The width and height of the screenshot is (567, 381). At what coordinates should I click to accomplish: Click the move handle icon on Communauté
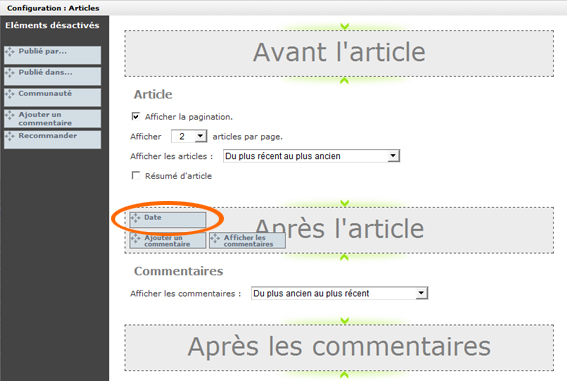pyautogui.click(x=10, y=94)
